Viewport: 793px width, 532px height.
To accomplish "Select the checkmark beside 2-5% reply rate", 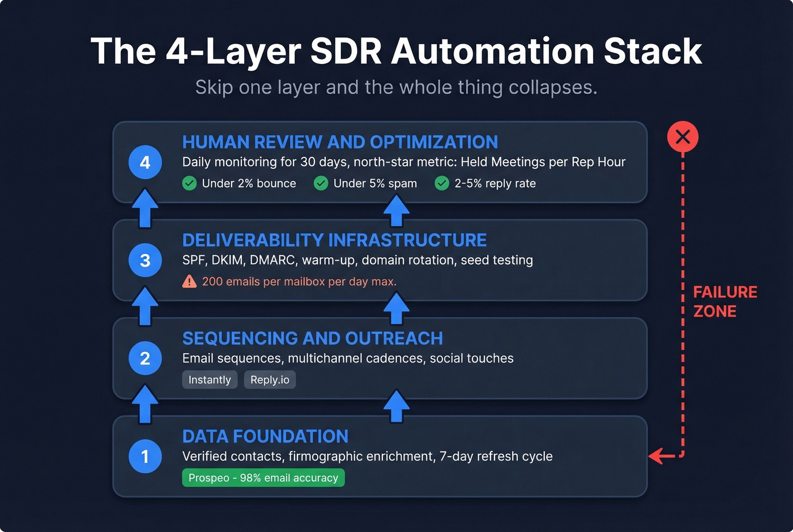I will (x=441, y=184).
